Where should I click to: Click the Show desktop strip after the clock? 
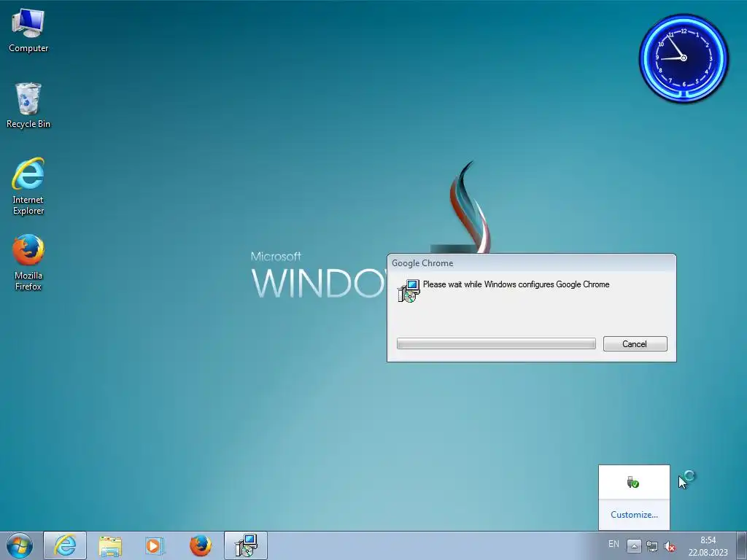coord(742,545)
